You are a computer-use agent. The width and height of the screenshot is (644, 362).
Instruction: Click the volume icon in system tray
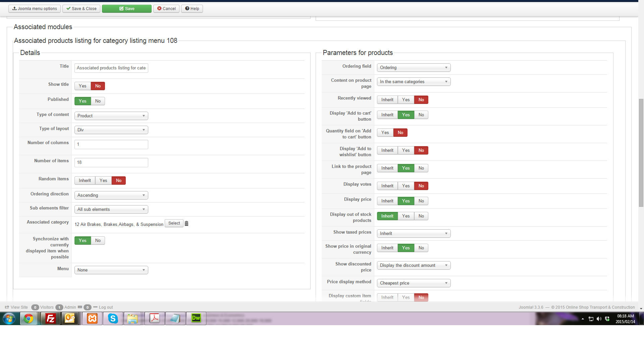pyautogui.click(x=599, y=319)
